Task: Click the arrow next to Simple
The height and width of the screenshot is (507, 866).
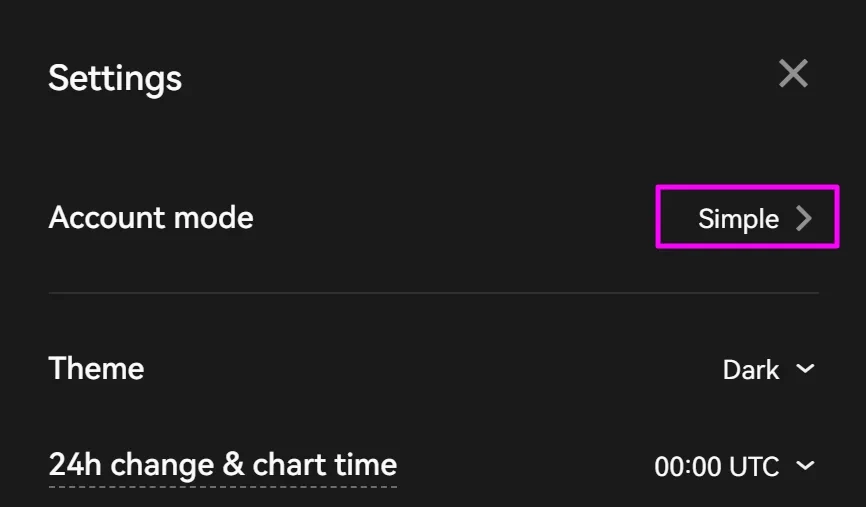Action: pos(804,219)
